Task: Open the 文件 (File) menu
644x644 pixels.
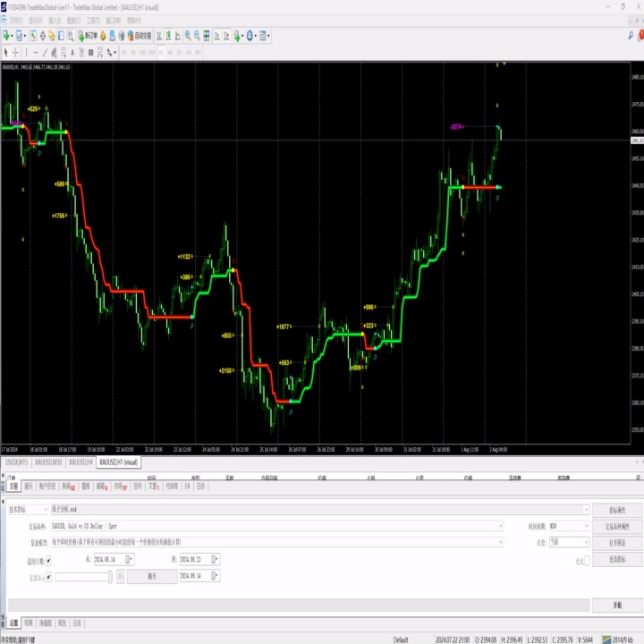Action: point(16,18)
